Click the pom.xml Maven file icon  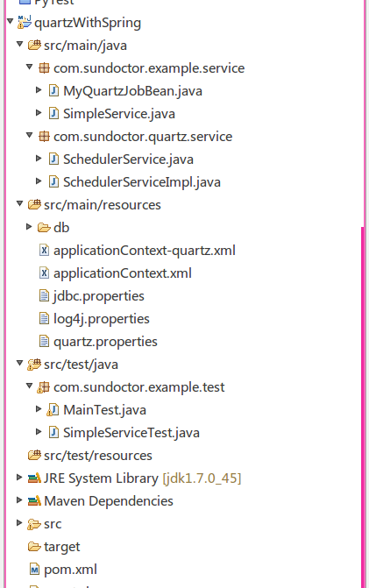coord(34,570)
